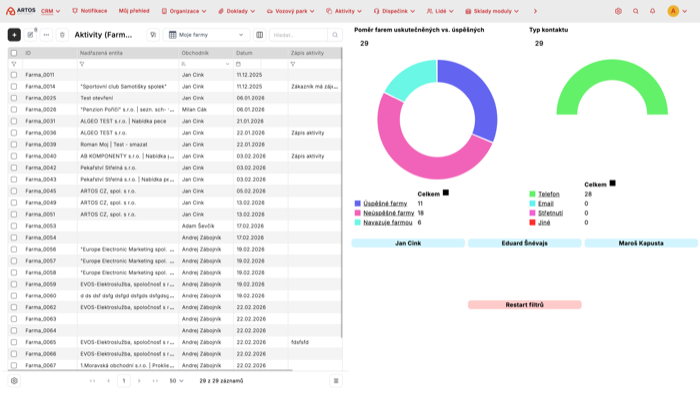The width and height of the screenshot is (700, 393).
Task: Click the hamburger menu icon at table footer
Action: [x=336, y=381]
